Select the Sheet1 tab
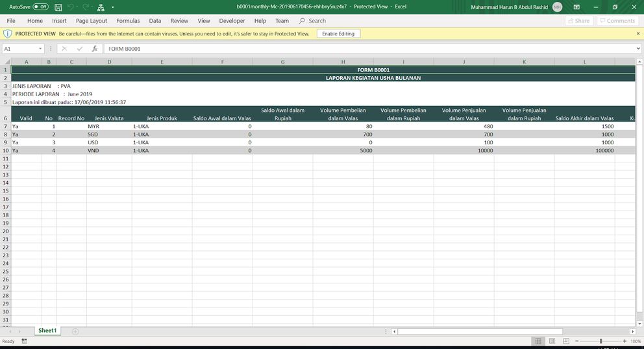644x349 pixels. click(x=47, y=331)
